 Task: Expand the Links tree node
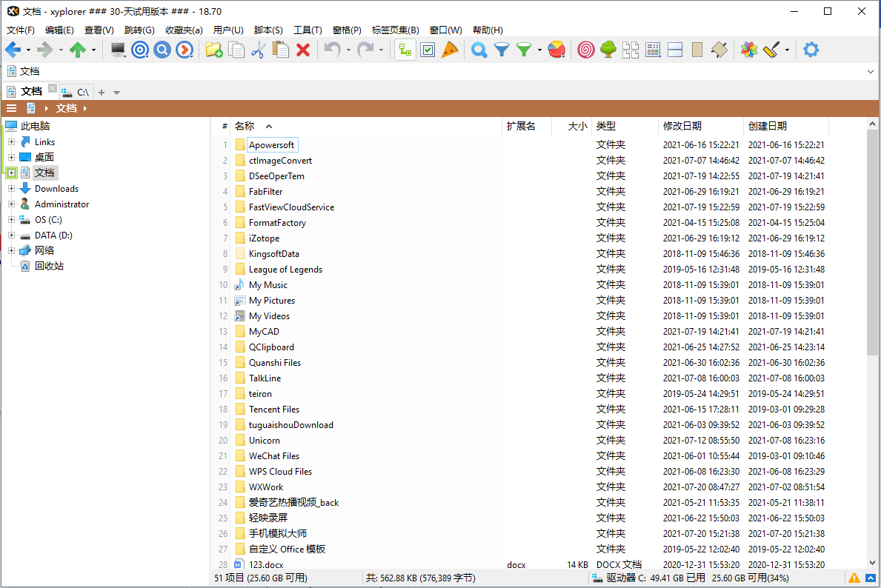[11, 142]
